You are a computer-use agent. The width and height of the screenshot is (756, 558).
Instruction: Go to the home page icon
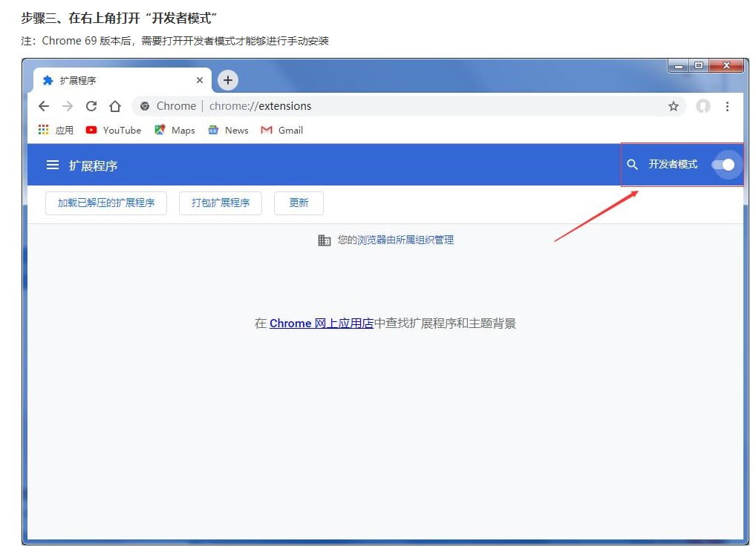115,106
